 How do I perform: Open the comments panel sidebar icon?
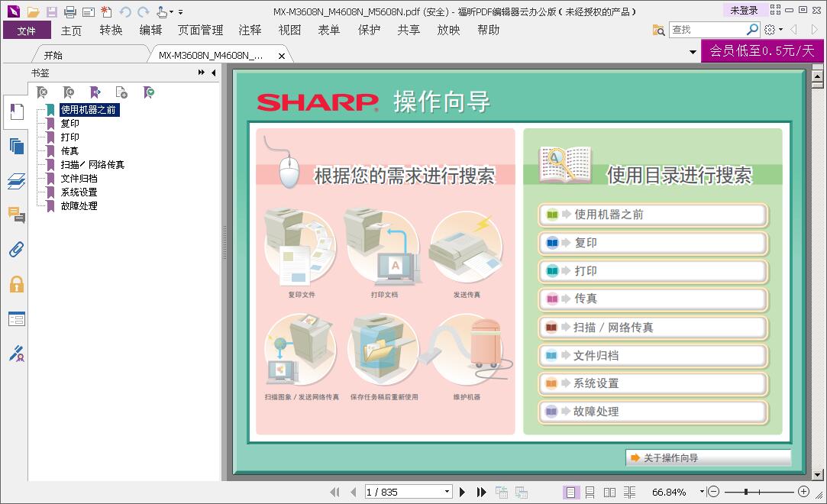(x=16, y=215)
